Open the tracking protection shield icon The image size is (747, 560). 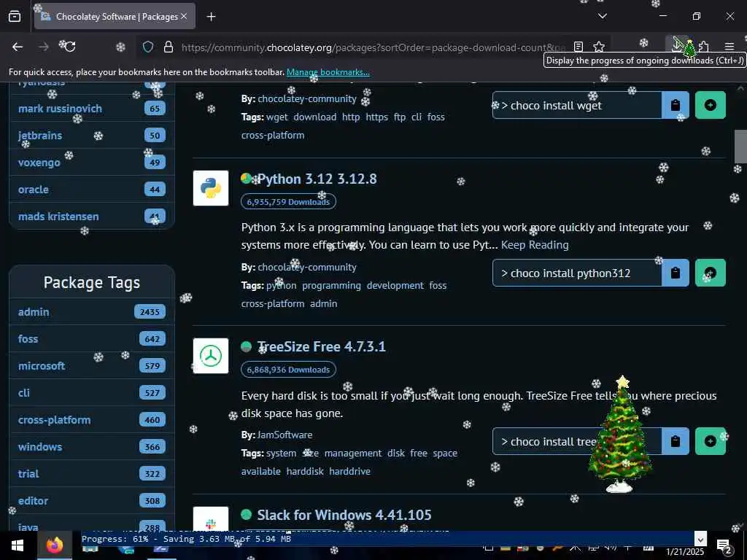coord(148,47)
